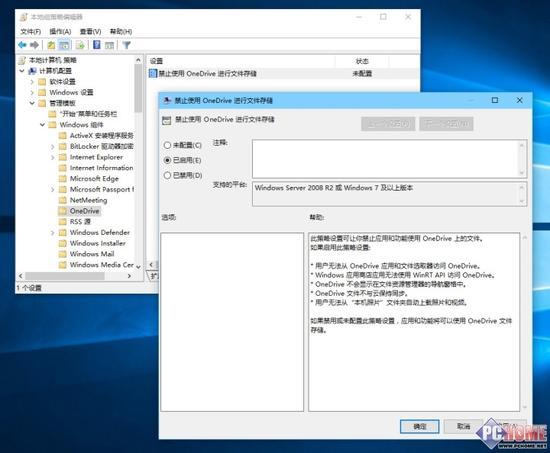Click the action pane toggle icon
Screen dimensions: 550x453
109,45
